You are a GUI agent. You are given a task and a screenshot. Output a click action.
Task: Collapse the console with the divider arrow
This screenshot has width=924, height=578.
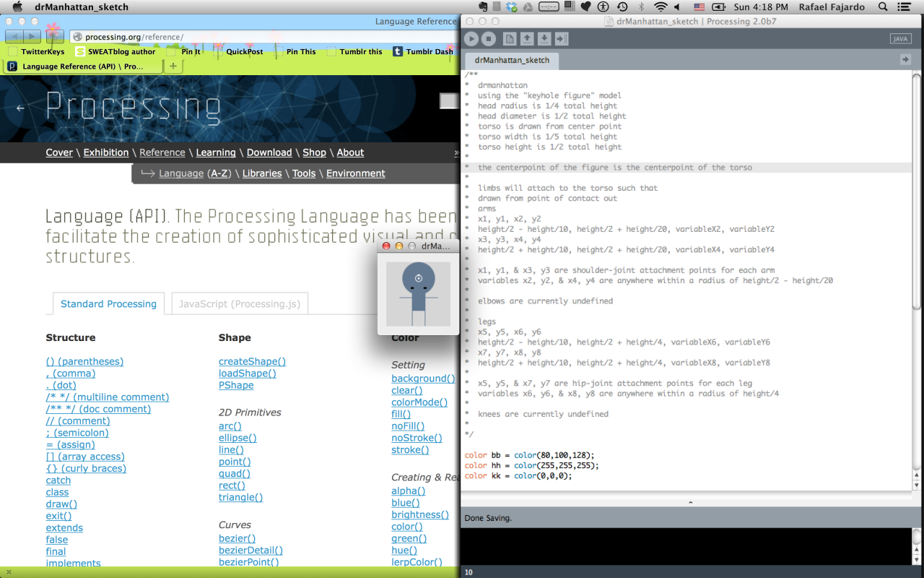point(690,501)
